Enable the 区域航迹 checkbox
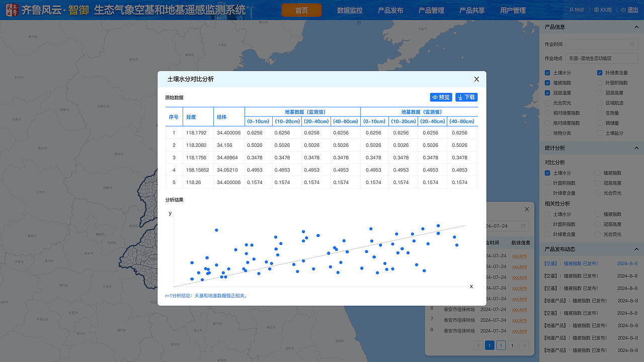 600,103
